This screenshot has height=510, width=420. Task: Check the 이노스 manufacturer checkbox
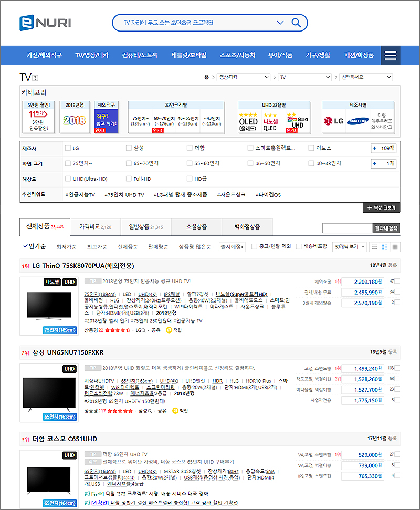pyautogui.click(x=311, y=148)
